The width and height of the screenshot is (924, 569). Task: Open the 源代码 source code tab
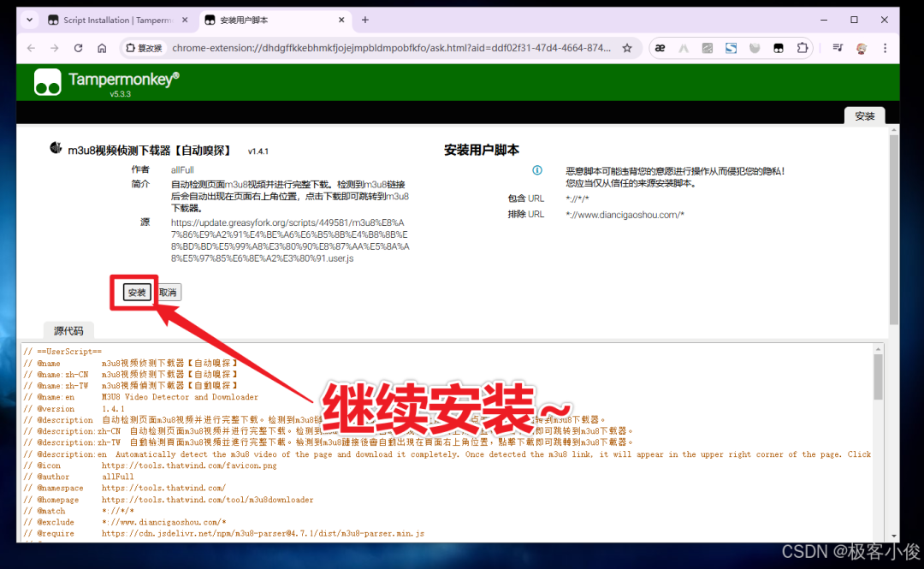point(68,331)
